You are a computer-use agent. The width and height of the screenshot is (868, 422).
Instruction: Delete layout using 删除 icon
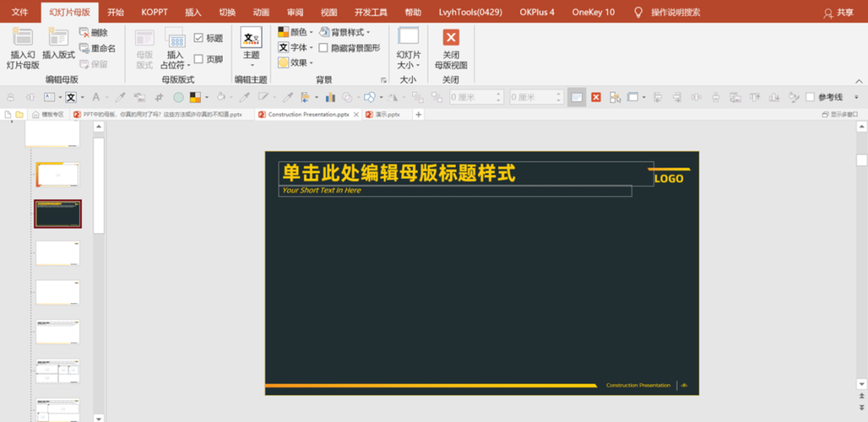point(84,33)
